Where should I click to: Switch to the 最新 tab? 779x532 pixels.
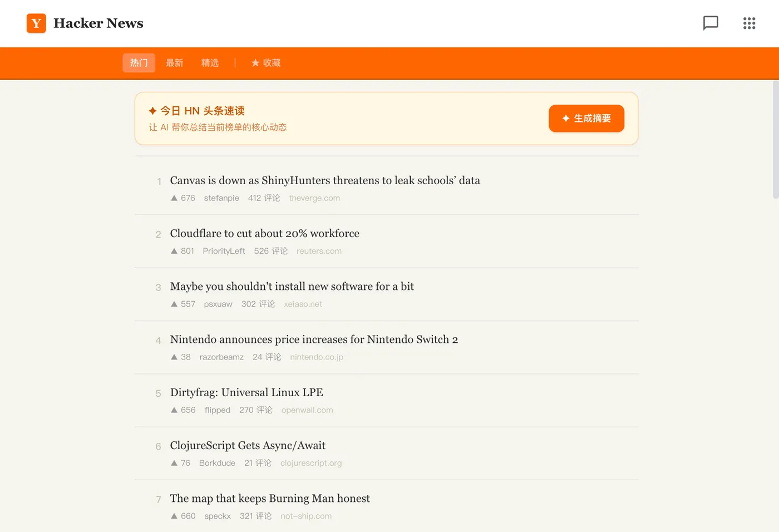pyautogui.click(x=174, y=63)
